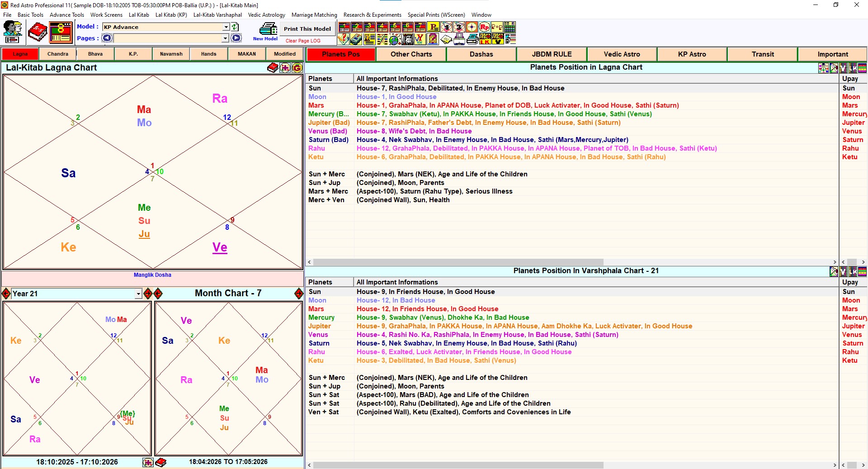Click the Print This Model button
The width and height of the screenshot is (868, 469).
coord(307,28)
